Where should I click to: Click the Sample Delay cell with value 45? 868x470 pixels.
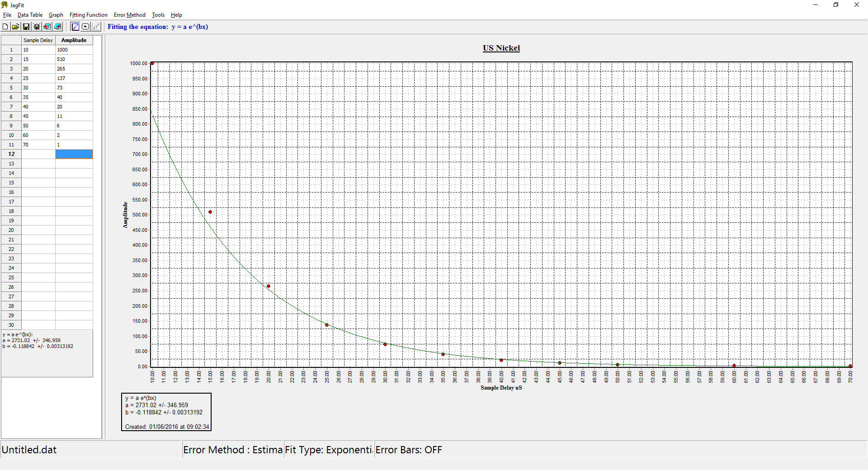[x=38, y=116]
